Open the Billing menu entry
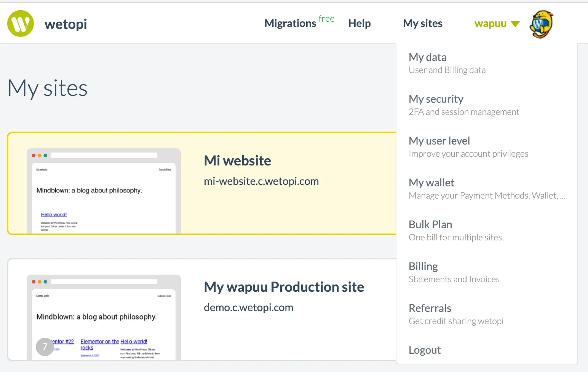The width and height of the screenshot is (588, 372). (x=423, y=266)
